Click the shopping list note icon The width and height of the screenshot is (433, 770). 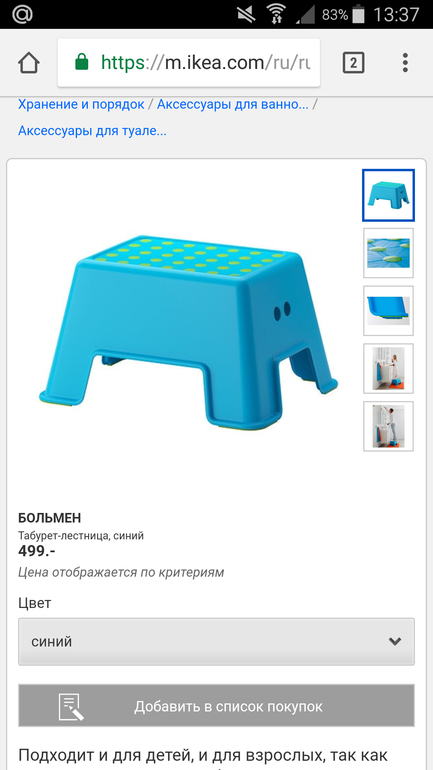pos(71,707)
